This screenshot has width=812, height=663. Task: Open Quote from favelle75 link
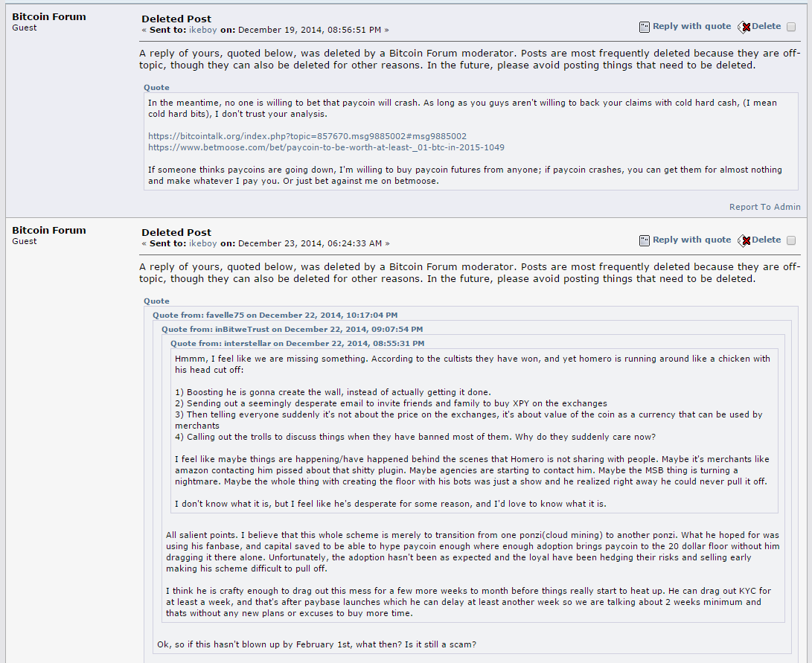(275, 316)
